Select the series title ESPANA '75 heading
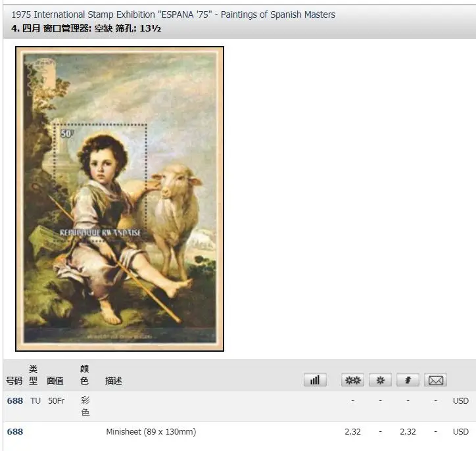Image resolution: width=476 pixels, height=451 pixels. point(173,14)
